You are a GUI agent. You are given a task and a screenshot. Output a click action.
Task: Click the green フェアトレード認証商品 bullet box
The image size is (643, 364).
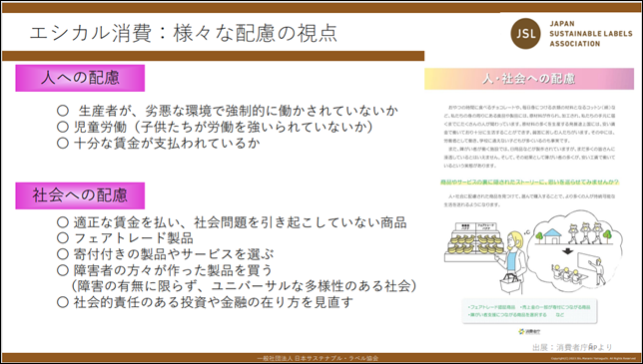[529, 311]
